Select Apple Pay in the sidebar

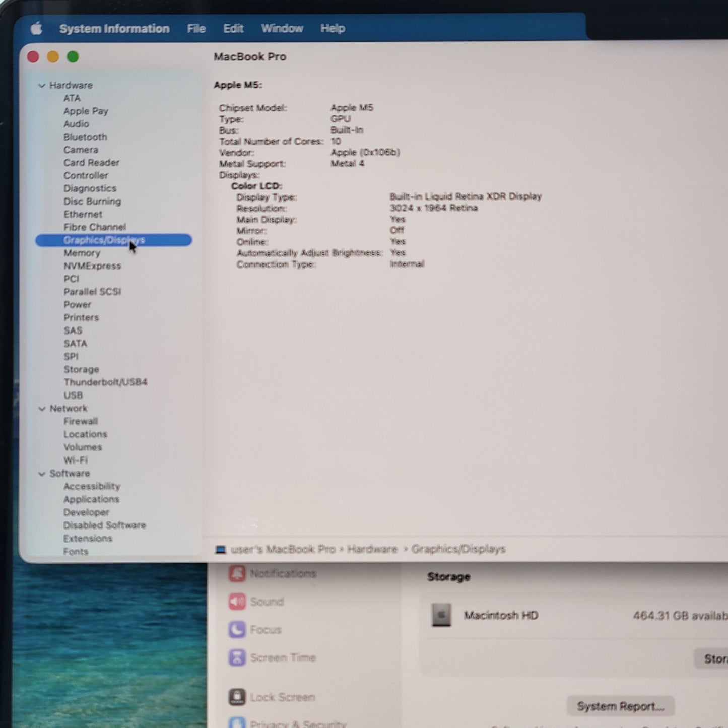pos(86,111)
